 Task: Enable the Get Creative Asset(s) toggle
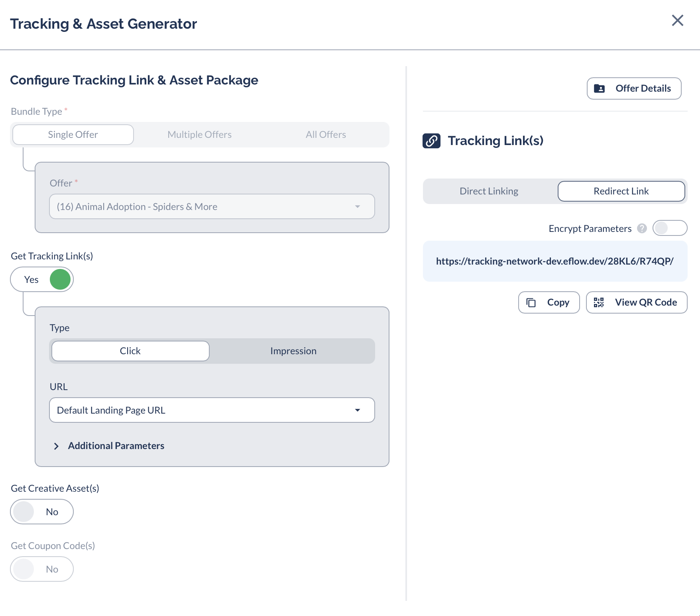tap(42, 512)
